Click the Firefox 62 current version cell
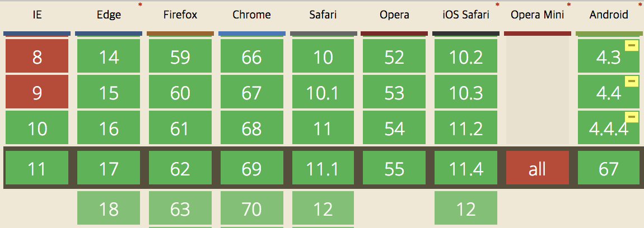The height and width of the screenshot is (228, 644). (180, 168)
